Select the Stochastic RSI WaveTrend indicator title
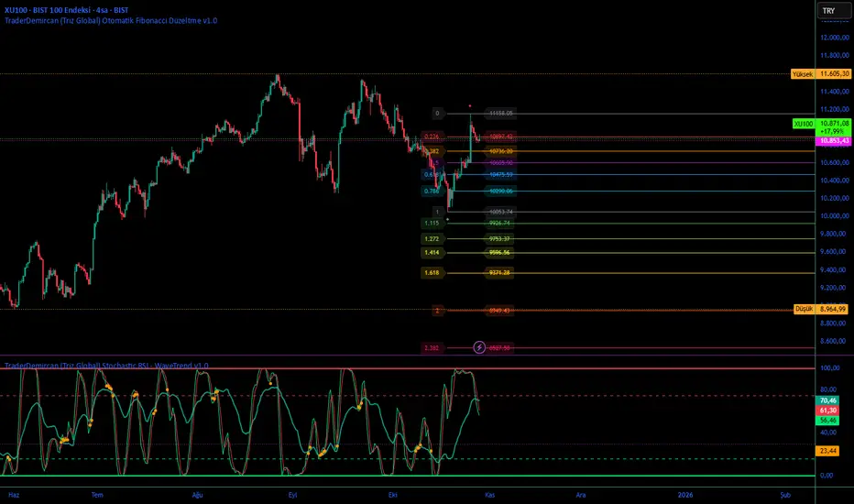854x504 pixels. coord(106,366)
